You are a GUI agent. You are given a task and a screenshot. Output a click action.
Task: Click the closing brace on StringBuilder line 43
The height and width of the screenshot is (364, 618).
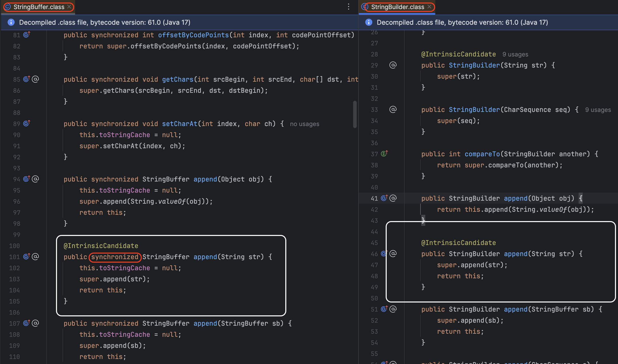click(423, 220)
